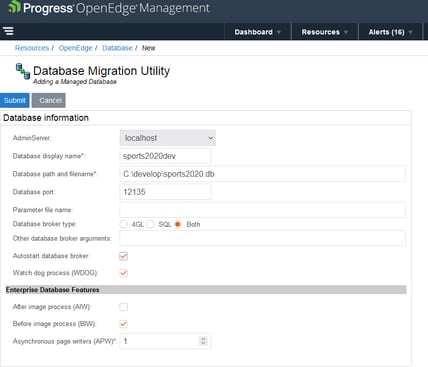Open the Dashboard menu
Image resolution: width=428 pixels, height=367 pixels.
click(x=258, y=32)
